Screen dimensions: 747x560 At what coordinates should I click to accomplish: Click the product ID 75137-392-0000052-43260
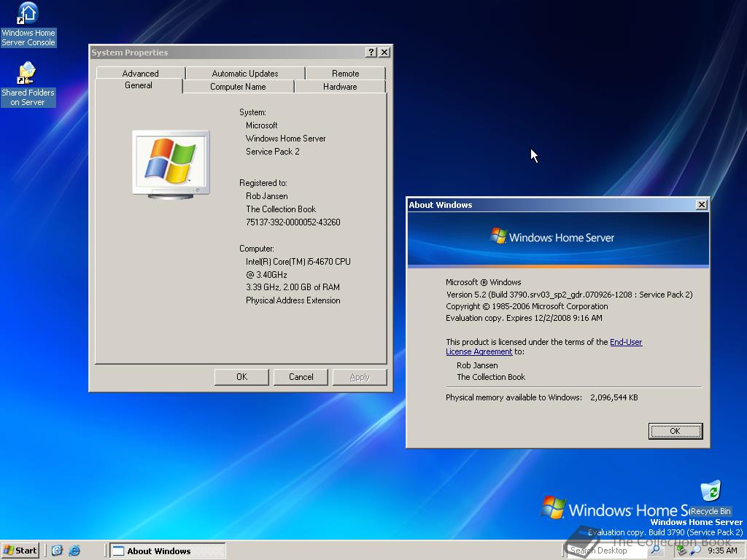pos(293,222)
